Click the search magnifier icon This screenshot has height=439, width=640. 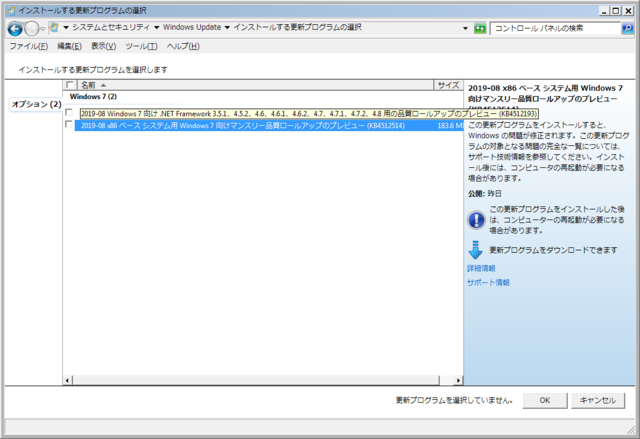pos(627,28)
